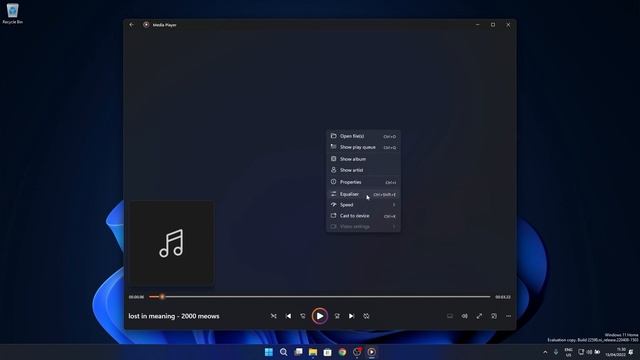Viewport: 640px width, 360px height.
Task: Choose Cast to device
Action: [x=363, y=216]
